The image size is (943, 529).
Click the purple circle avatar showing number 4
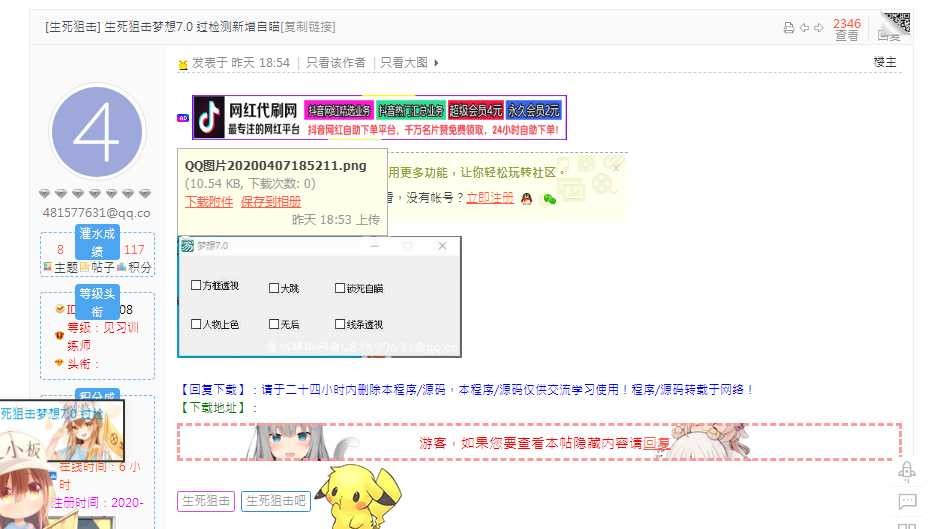pos(97,132)
